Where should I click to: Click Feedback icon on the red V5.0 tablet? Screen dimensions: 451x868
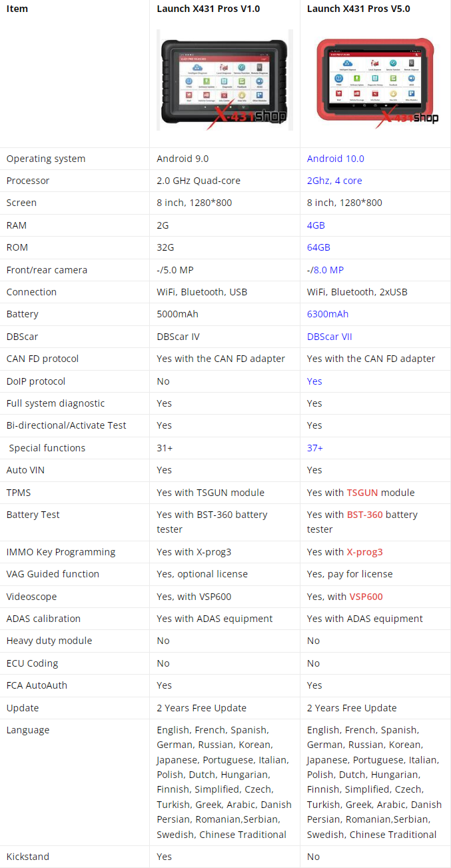pos(393,78)
